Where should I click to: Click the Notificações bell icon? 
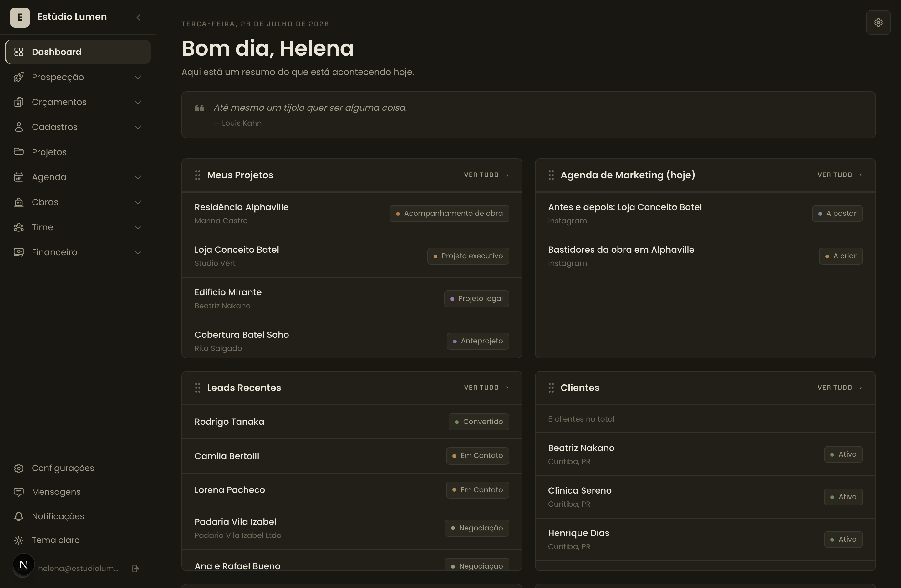[18, 516]
